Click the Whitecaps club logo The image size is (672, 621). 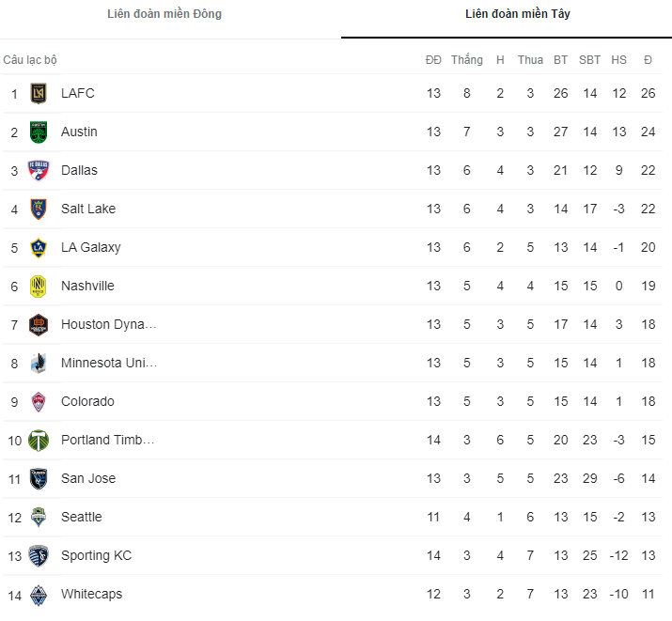[x=39, y=595]
